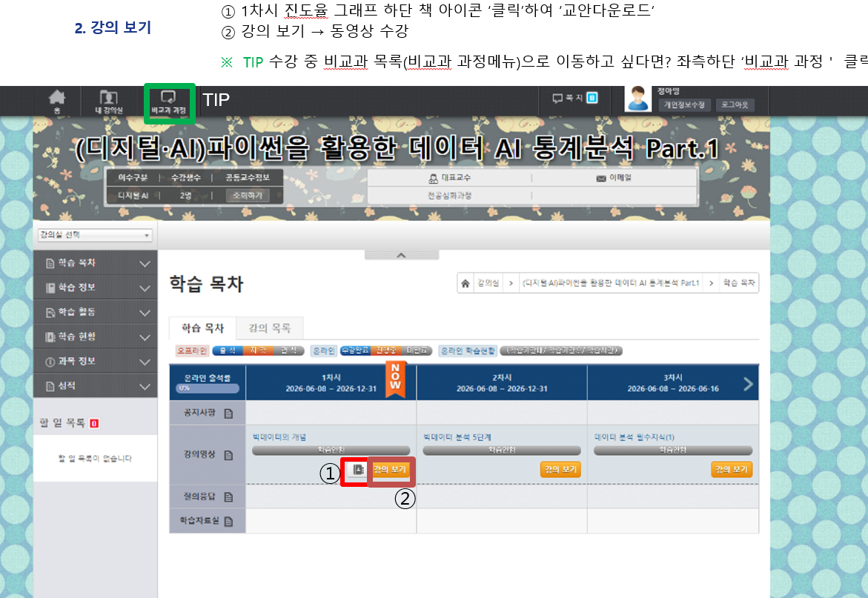
Task: Expand the 과목 정보 sidebar chevron
Action: click(x=145, y=362)
